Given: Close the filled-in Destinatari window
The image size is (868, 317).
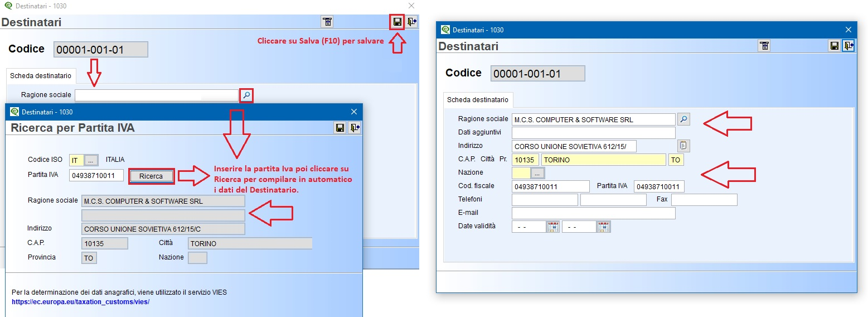Looking at the screenshot, I should tap(848, 30).
